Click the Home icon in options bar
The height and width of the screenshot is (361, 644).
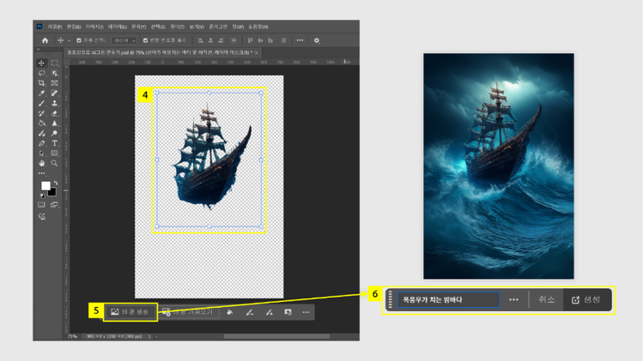point(46,40)
